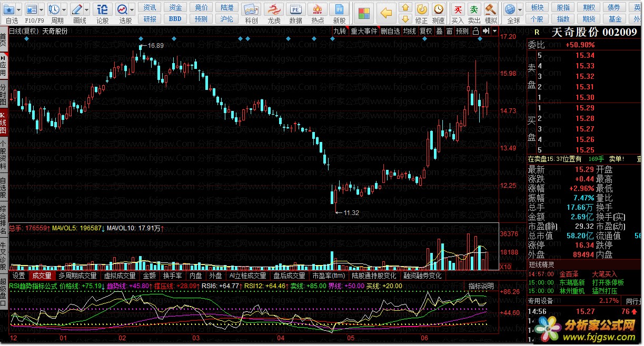Screen dimensions: 644x346
Task: Toggle 叠 overlay option in chart bar
Action: 440,31
